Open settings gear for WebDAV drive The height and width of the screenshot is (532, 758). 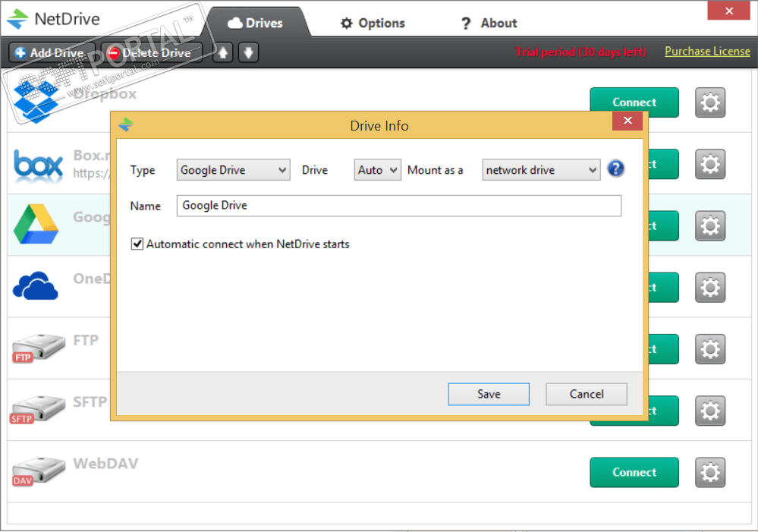click(x=710, y=472)
